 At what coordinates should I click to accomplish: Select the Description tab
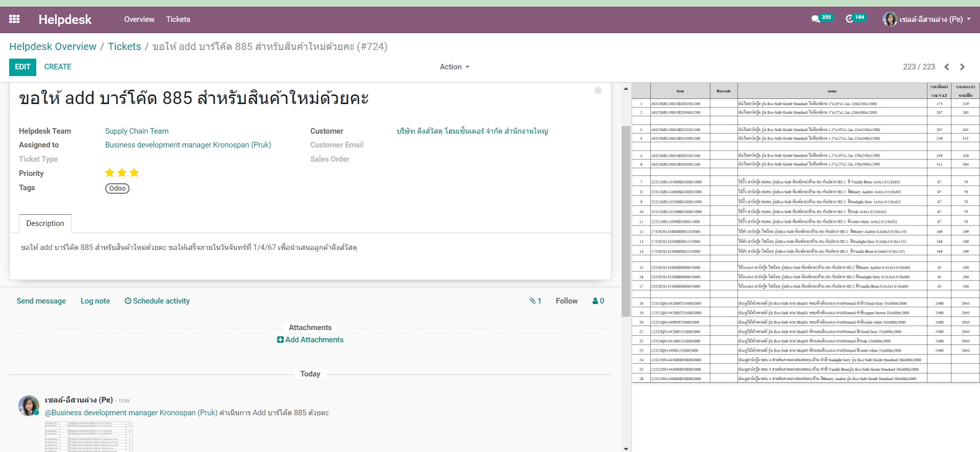point(45,223)
